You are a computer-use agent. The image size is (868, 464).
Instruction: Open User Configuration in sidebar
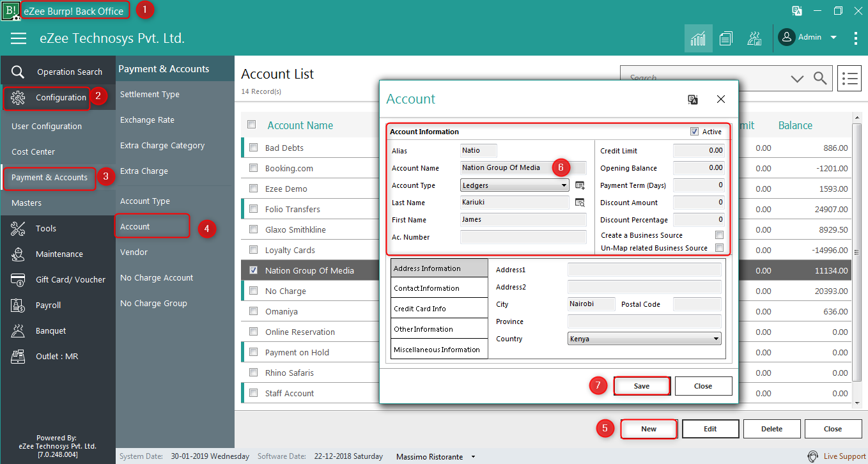tap(47, 126)
